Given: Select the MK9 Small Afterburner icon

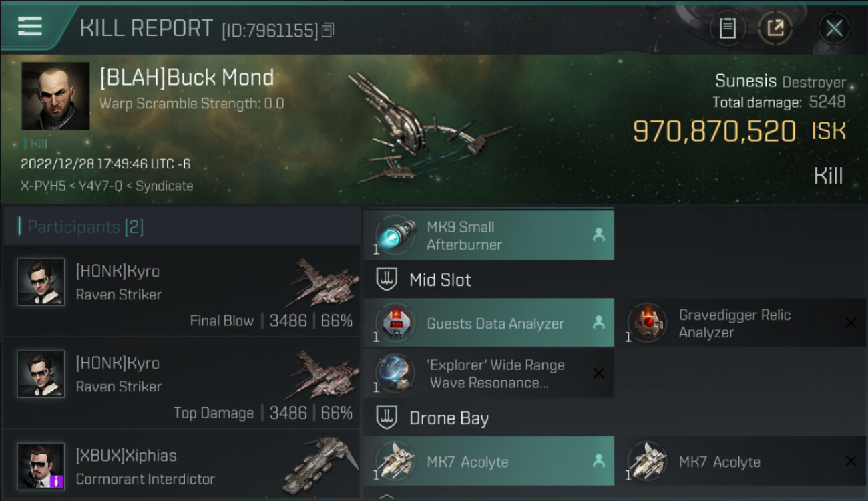Looking at the screenshot, I should tap(394, 235).
